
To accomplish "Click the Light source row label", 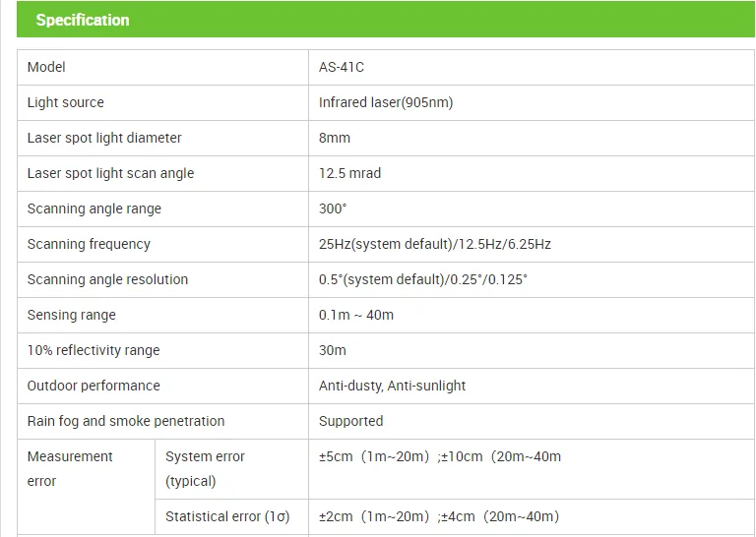I will pos(65,102).
